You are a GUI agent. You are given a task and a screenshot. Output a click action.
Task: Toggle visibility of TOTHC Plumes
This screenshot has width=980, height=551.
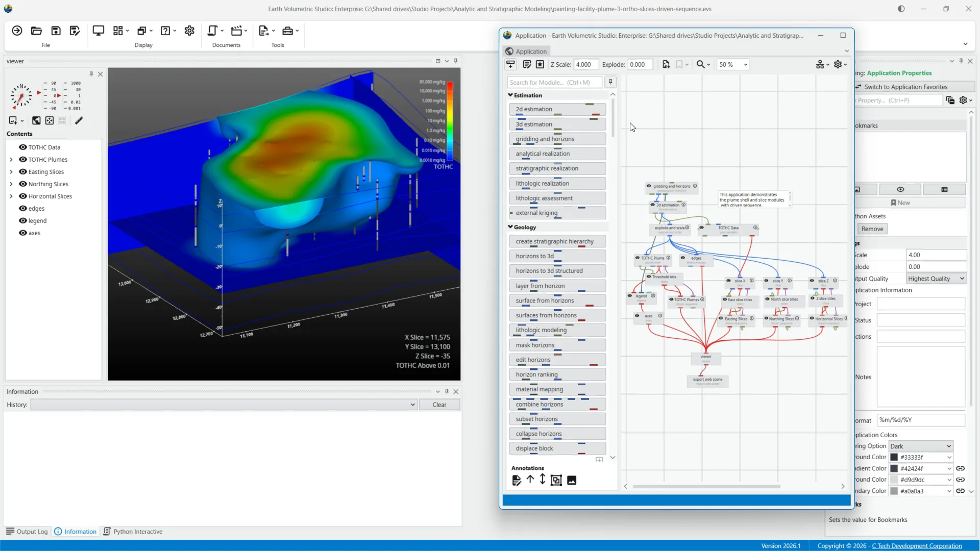click(x=23, y=159)
